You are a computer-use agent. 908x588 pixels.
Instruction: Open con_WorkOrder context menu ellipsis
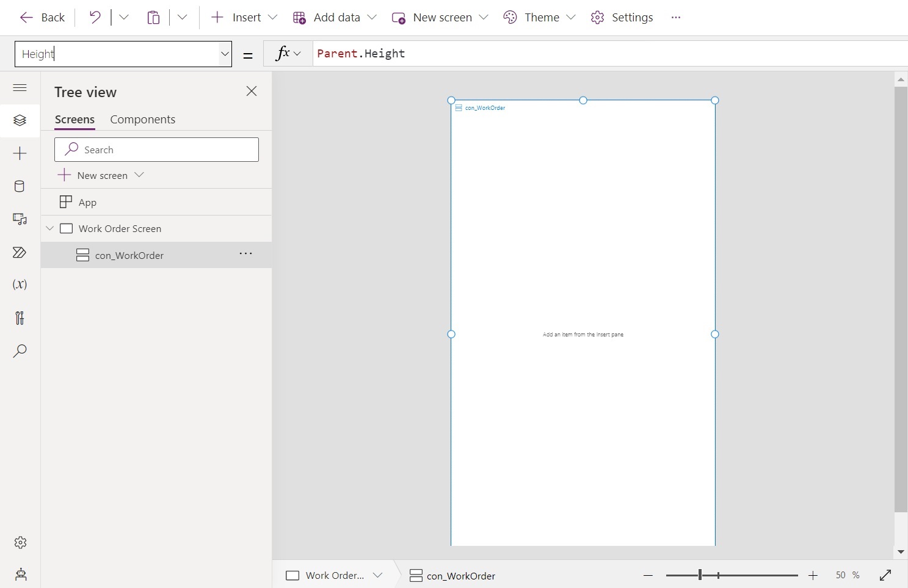245,254
